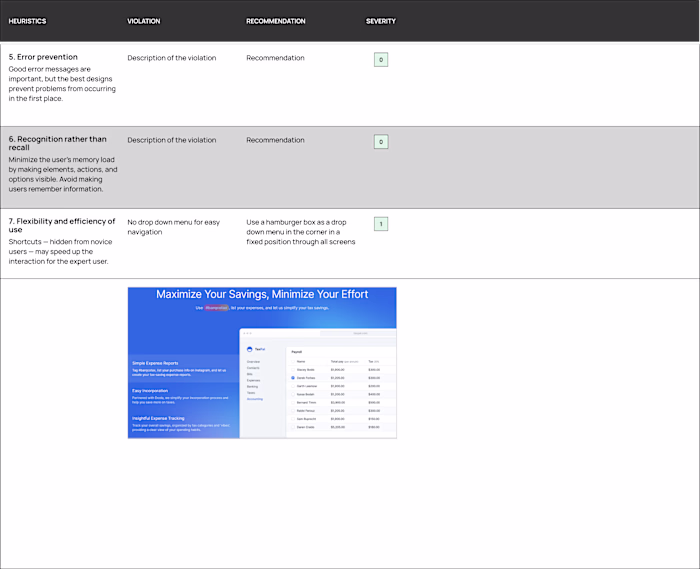Open the Overview item in mockup sidebar

pyautogui.click(x=253, y=361)
